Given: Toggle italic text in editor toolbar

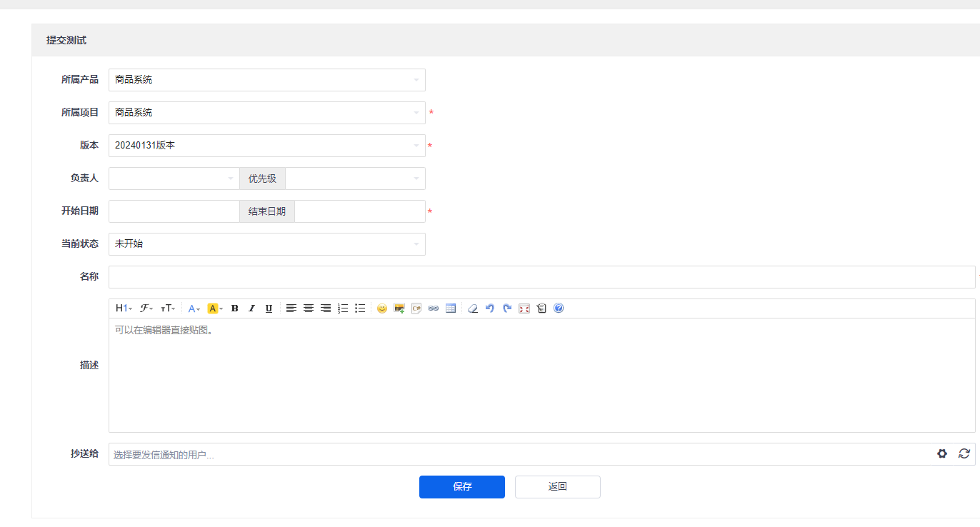Looking at the screenshot, I should coord(251,308).
